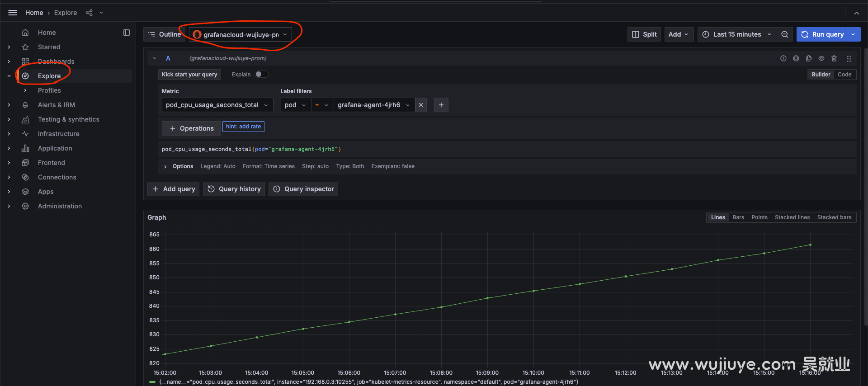
Task: Click the Apps layers icon
Action: 25,192
